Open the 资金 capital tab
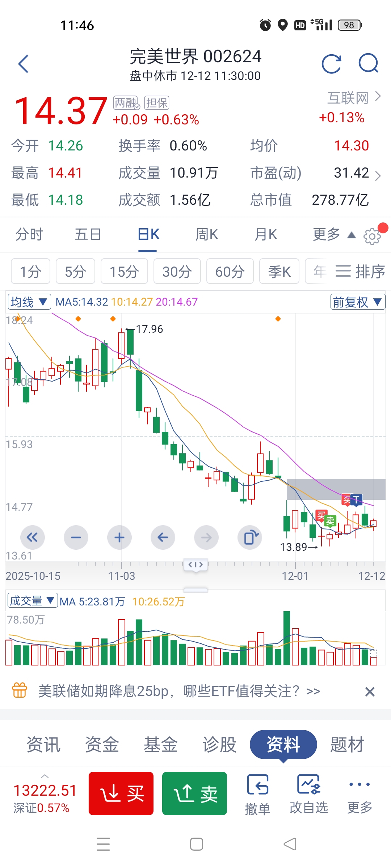Image resolution: width=391 pixels, height=868 pixels. coord(102,745)
